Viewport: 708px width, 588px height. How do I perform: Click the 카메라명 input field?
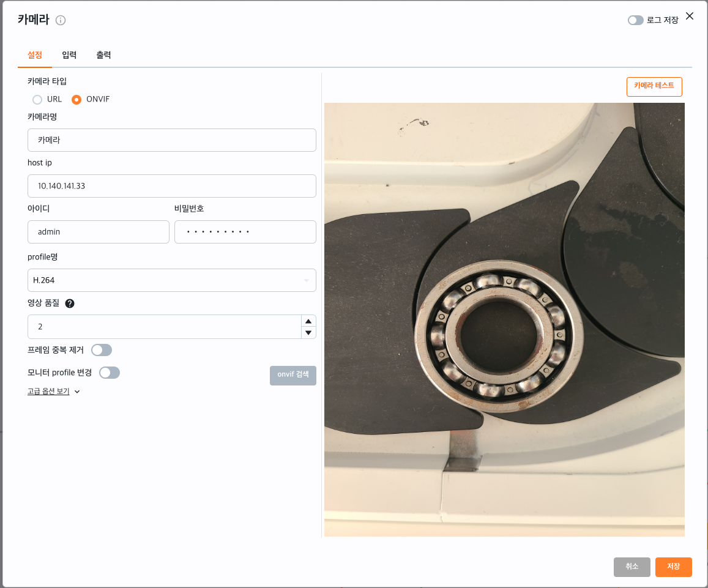coord(171,140)
